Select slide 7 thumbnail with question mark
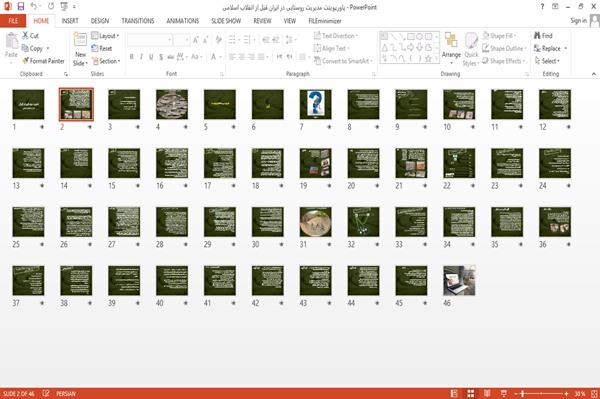Image resolution: width=600 pixels, height=399 pixels. [315, 104]
